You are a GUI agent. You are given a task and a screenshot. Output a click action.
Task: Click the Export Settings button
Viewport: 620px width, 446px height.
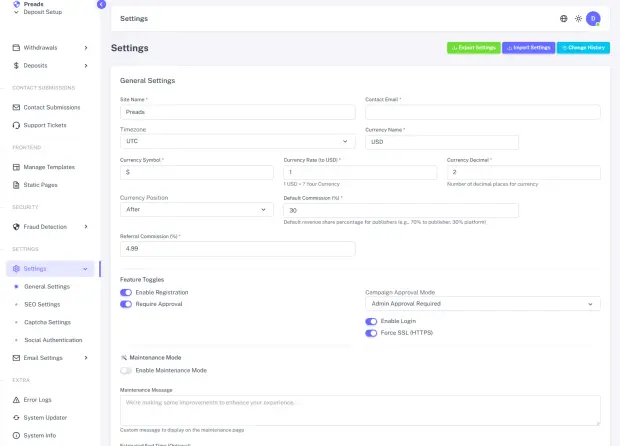click(474, 48)
